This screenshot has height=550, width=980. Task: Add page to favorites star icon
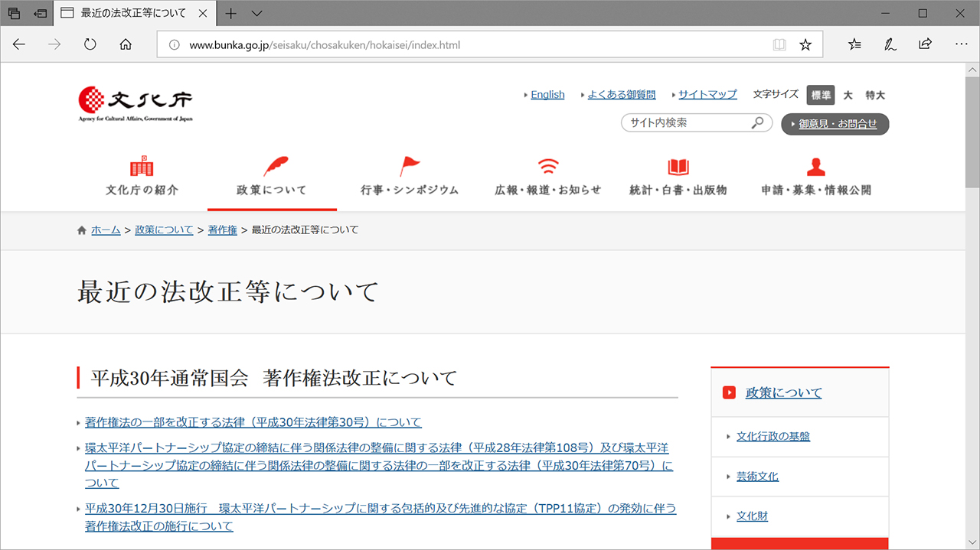[x=805, y=44]
